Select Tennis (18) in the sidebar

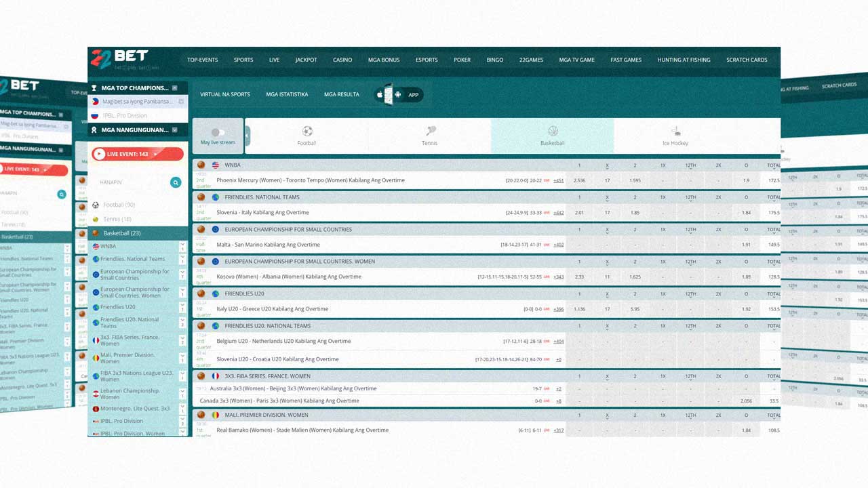coord(117,219)
